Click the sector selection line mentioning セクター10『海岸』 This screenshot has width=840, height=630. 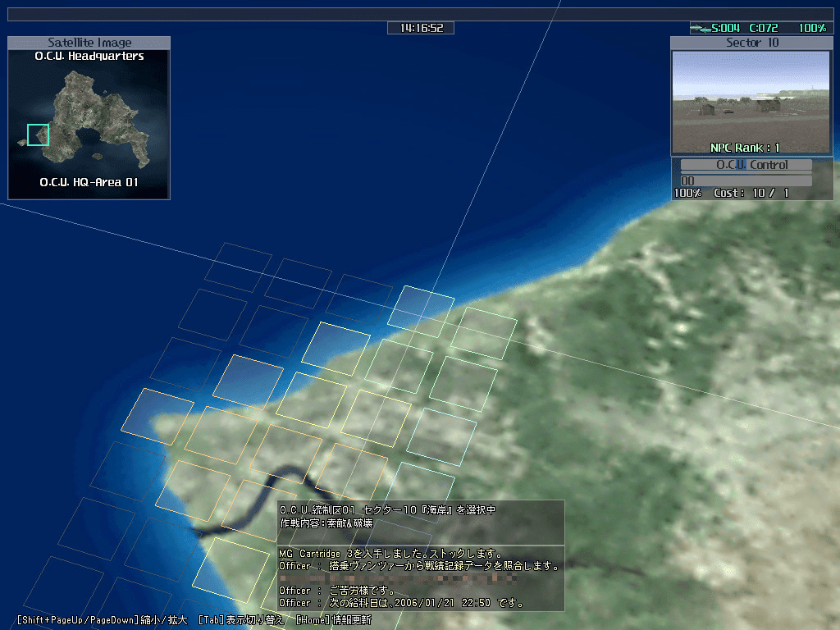[387, 510]
